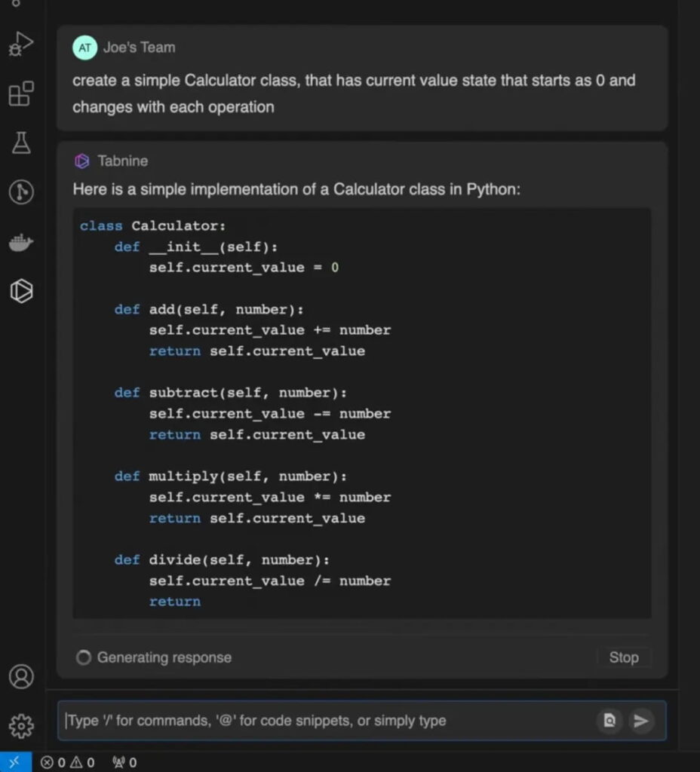Click Joe's Team prompt message bubble
This screenshot has width=700, height=772.
361,78
